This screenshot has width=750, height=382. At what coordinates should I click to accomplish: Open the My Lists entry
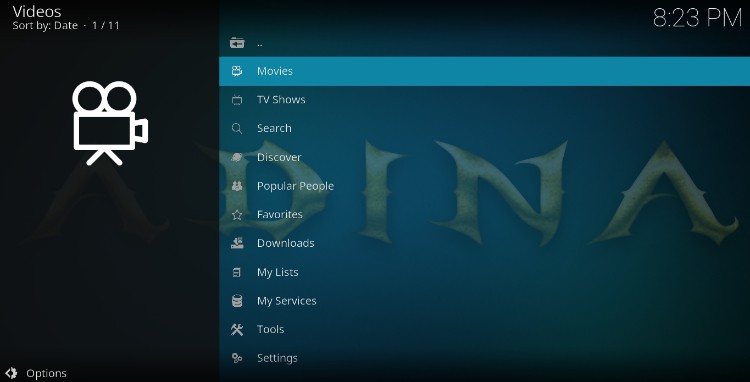[x=485, y=272]
